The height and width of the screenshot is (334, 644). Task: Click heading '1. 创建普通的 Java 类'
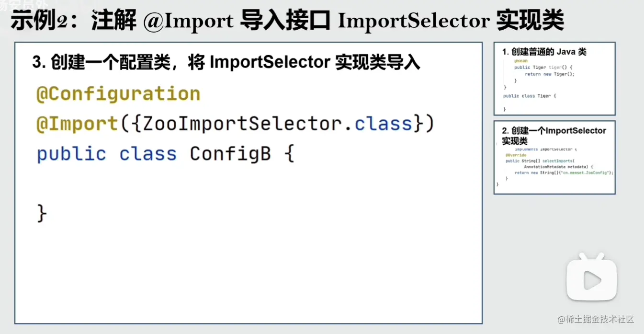tap(544, 52)
